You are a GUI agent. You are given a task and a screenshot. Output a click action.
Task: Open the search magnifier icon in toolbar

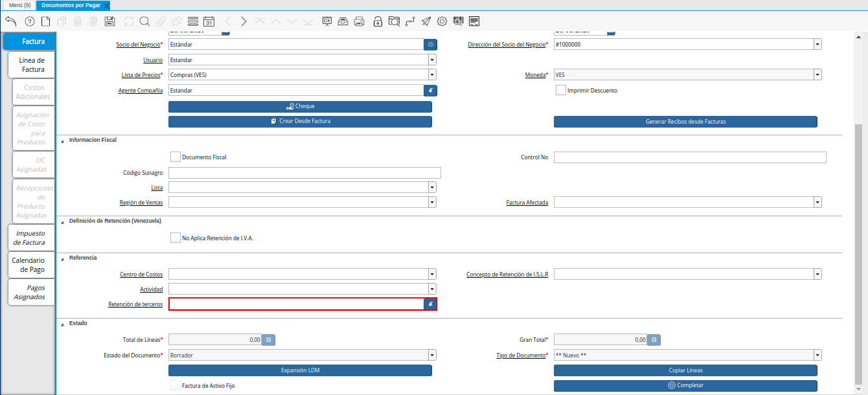(144, 21)
